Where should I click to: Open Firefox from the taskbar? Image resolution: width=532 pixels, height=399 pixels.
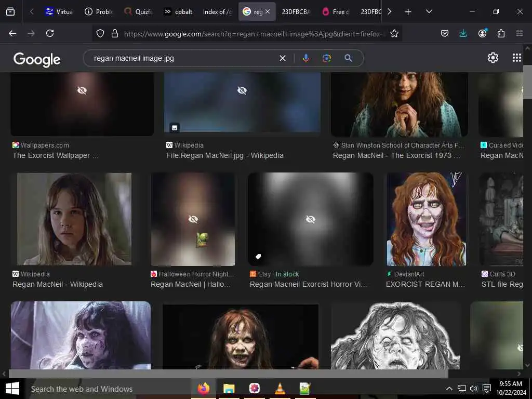click(x=204, y=389)
